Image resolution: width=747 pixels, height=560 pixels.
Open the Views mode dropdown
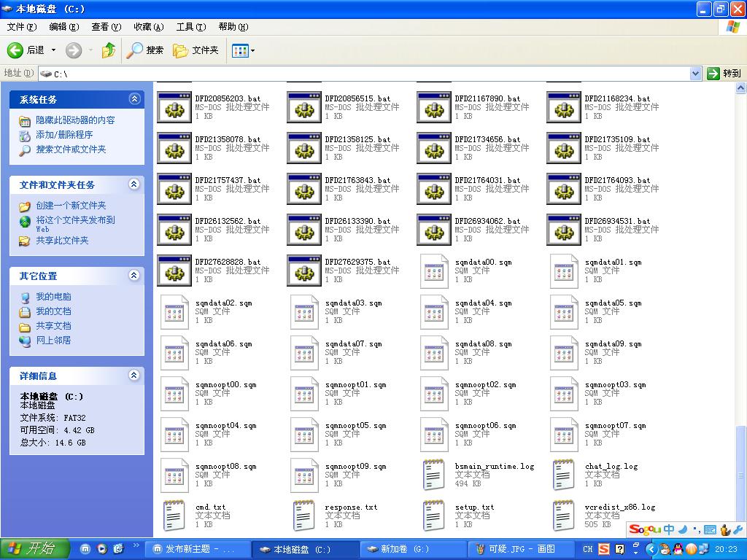point(243,50)
